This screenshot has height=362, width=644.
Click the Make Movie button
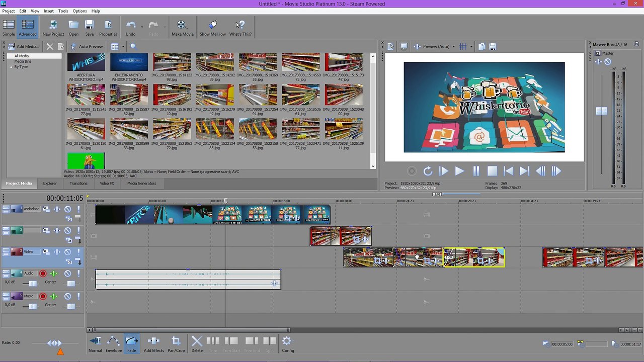pyautogui.click(x=182, y=28)
